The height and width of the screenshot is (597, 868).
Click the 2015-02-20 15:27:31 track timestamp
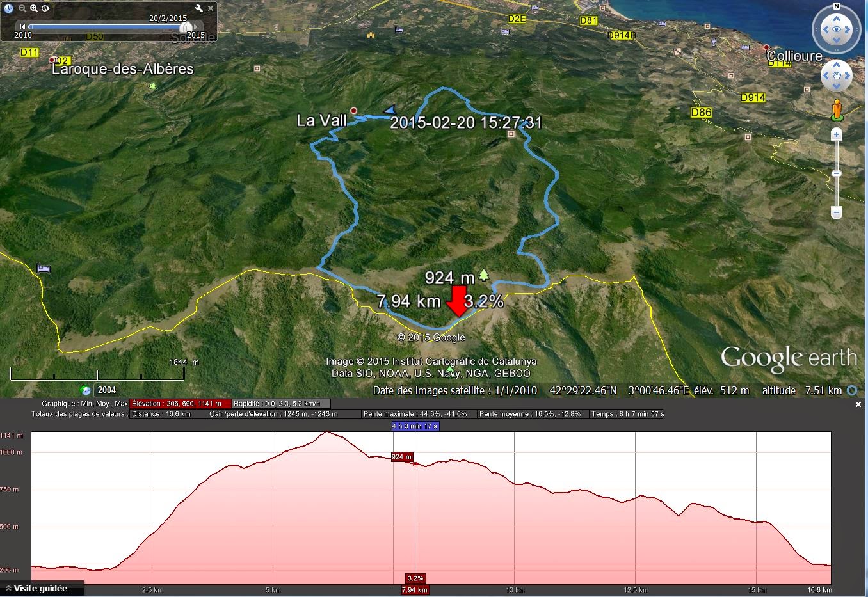pyautogui.click(x=466, y=122)
